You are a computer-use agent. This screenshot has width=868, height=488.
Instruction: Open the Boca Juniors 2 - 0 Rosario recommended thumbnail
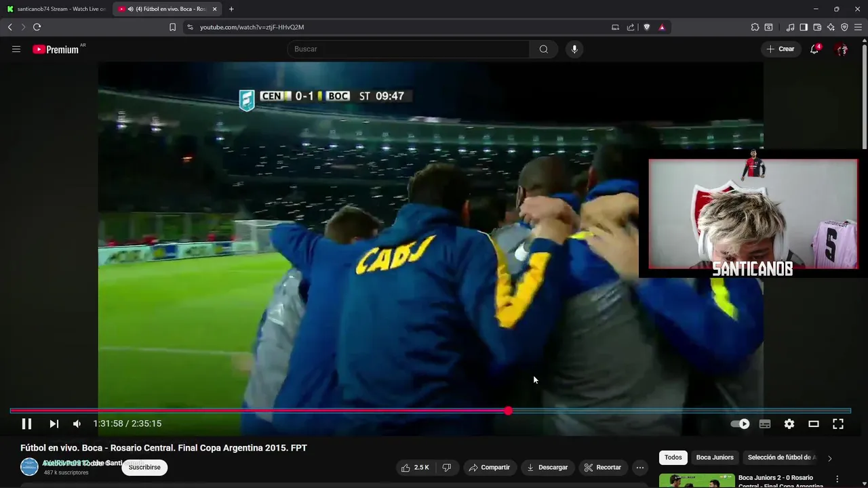tap(696, 481)
